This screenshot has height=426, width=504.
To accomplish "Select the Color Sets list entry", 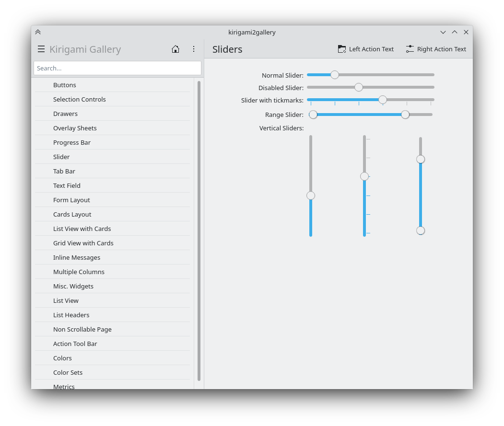I will point(68,372).
